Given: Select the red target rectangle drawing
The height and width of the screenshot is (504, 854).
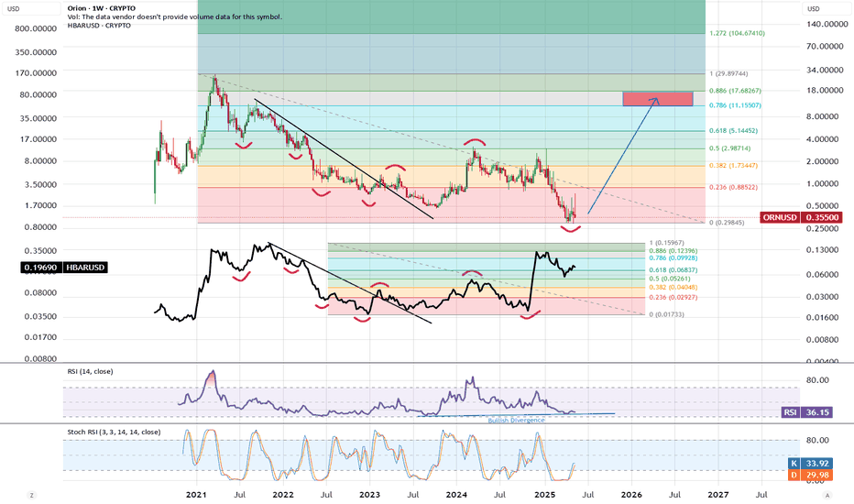Looking at the screenshot, I should point(658,99).
